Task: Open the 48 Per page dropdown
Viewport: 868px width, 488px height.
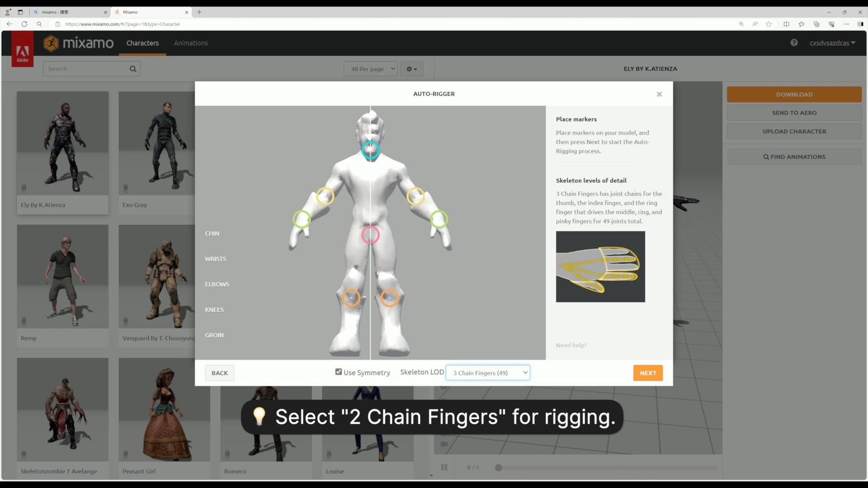Action: (x=370, y=69)
